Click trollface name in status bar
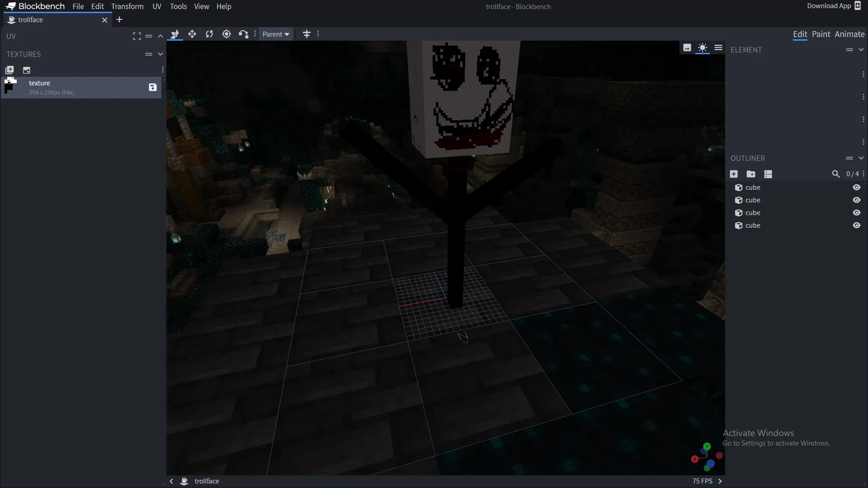This screenshot has width=868, height=488. (x=207, y=481)
